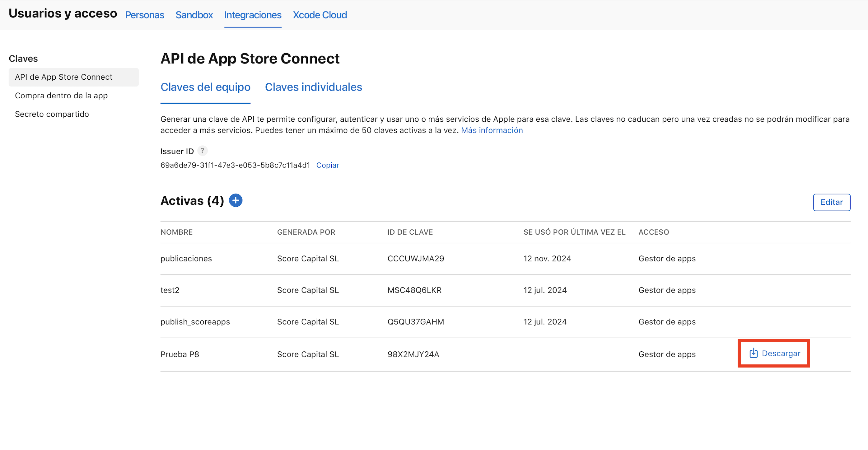Copy the Issuer ID with Copiar

coord(328,165)
